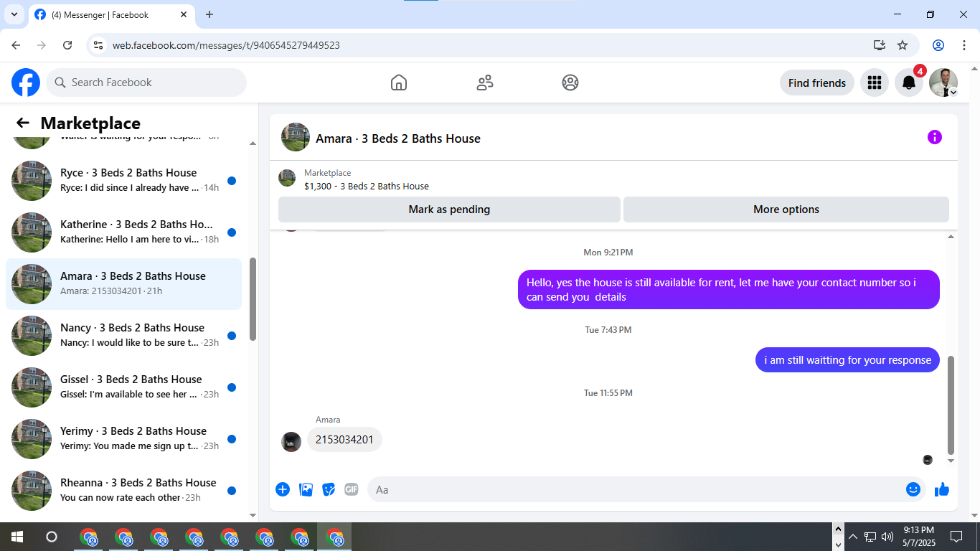980x551 pixels.
Task: Attach a file with the photo icon
Action: click(306, 489)
